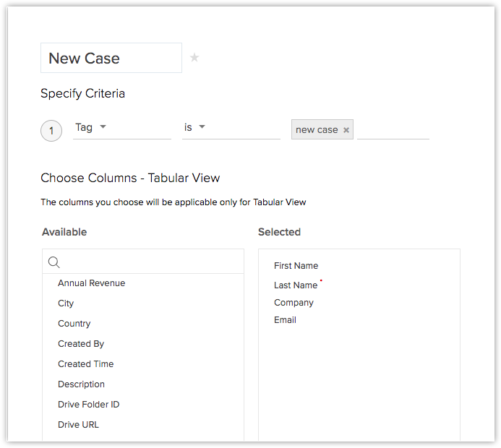The image size is (501, 448).
Task: Focus the Available columns search box
Action: [150, 262]
